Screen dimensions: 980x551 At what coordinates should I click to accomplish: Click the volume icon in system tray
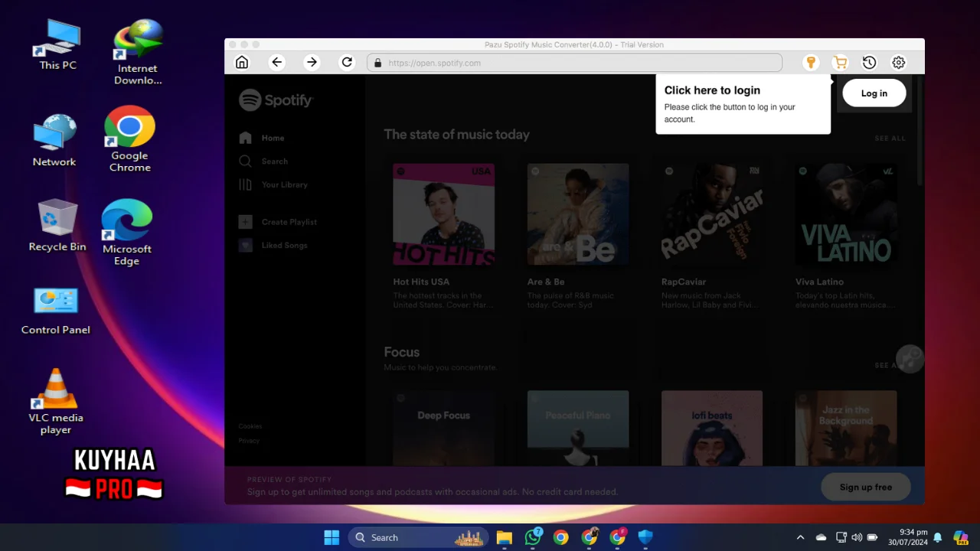pyautogui.click(x=857, y=537)
